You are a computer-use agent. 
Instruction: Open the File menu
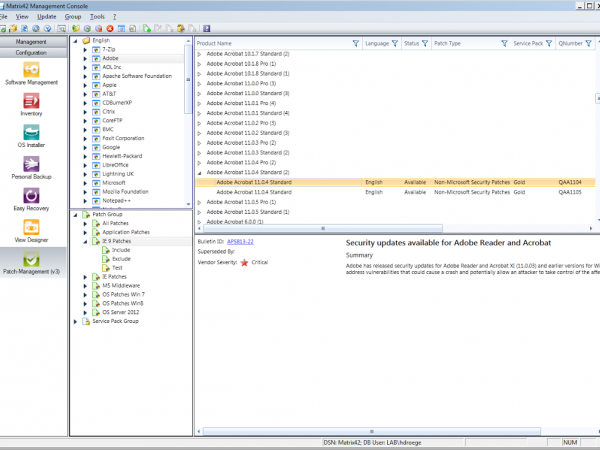[3, 16]
